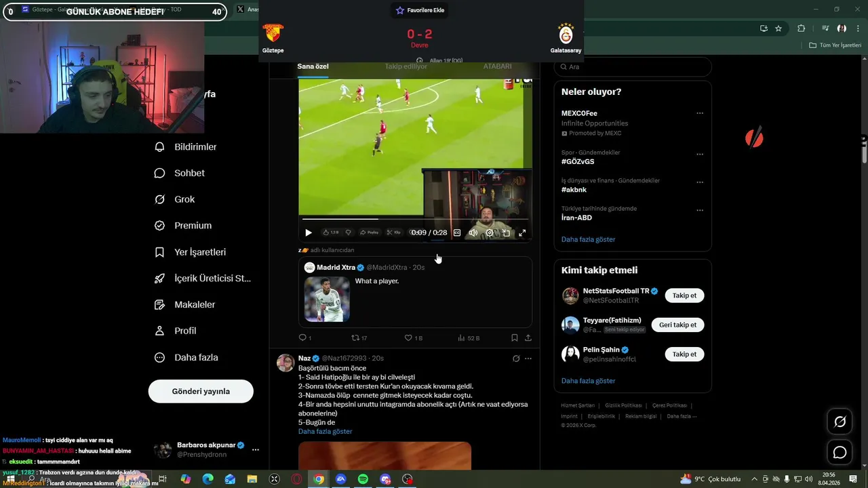Show more who-to-follow suggestions
Image resolution: width=868 pixels, height=488 pixels.
[588, 381]
